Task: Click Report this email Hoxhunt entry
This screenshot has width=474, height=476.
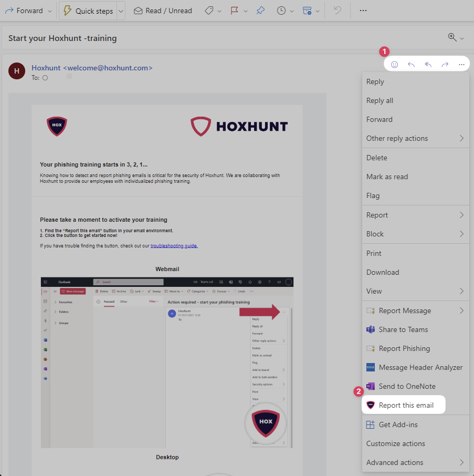Action: (404, 405)
